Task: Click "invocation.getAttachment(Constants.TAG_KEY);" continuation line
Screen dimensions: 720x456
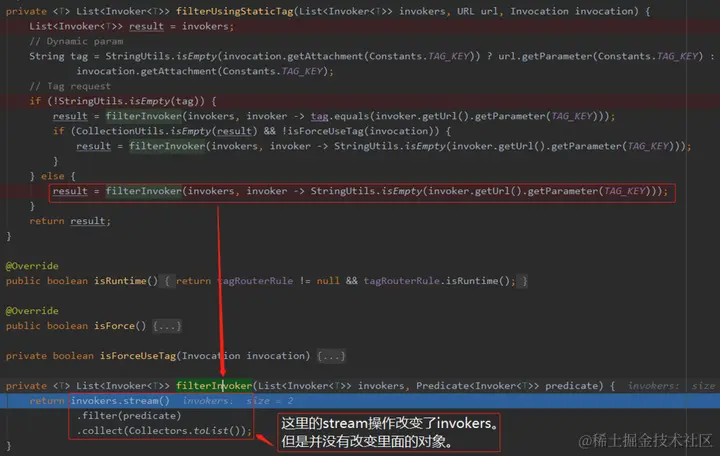Action: tap(205, 71)
